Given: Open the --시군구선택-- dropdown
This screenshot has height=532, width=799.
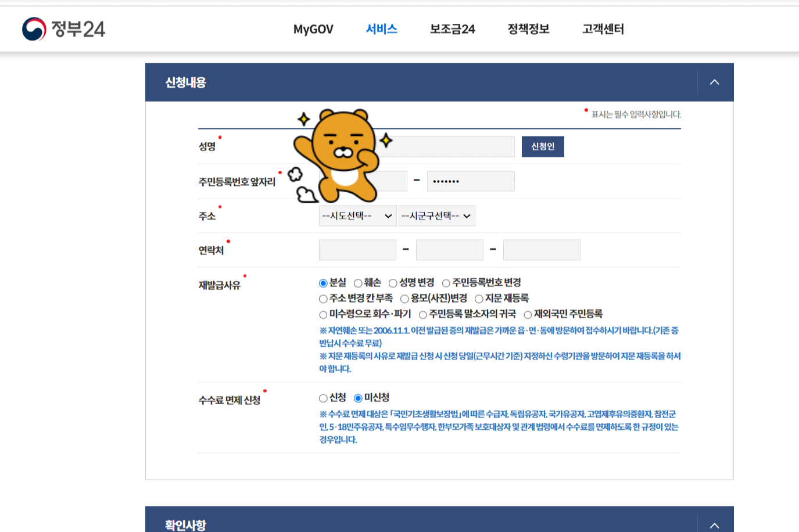Looking at the screenshot, I should 436,215.
